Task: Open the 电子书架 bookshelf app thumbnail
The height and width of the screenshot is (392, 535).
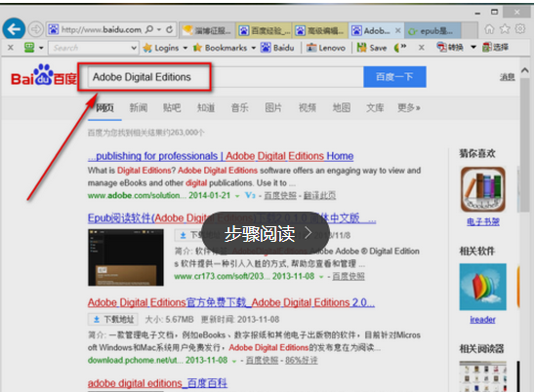Action: click(483, 189)
